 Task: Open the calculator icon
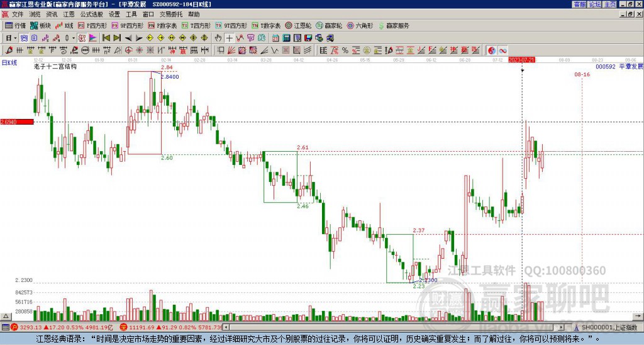pos(286,38)
